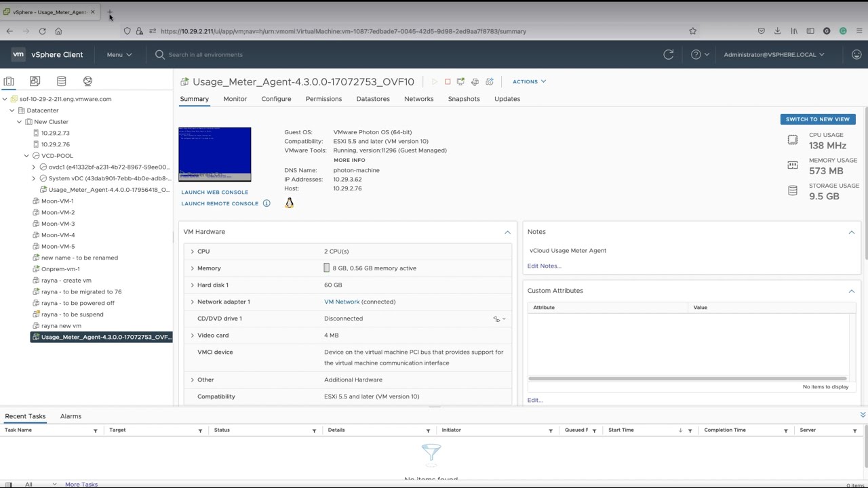Open the smiley feedback icon
The width and height of the screenshot is (868, 488).
[856, 55]
